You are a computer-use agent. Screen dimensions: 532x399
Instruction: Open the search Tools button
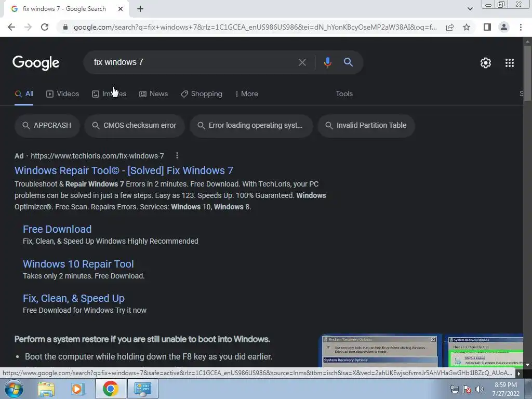344,94
